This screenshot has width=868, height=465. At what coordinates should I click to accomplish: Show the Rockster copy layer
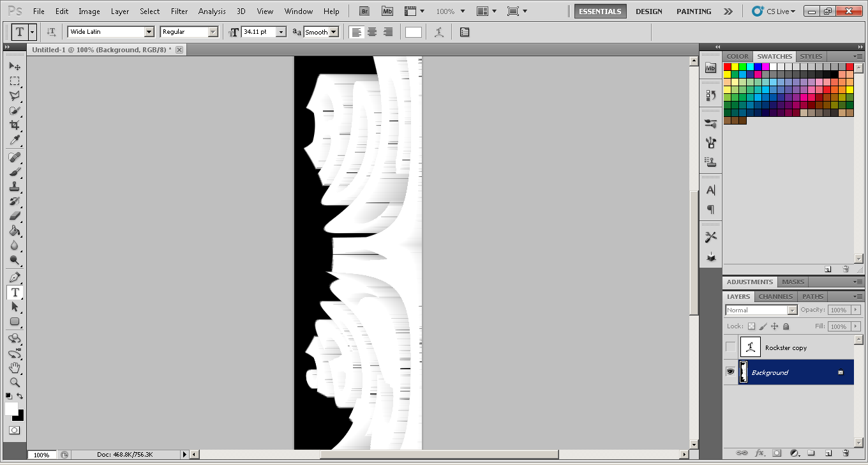(730, 347)
